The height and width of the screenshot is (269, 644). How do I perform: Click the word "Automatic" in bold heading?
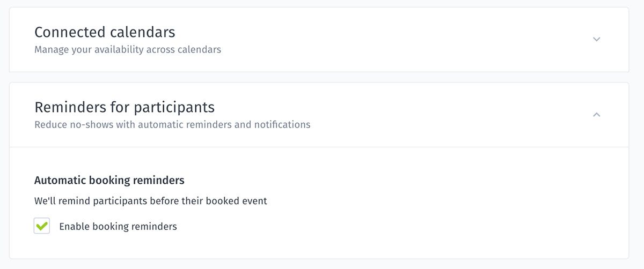click(x=58, y=180)
